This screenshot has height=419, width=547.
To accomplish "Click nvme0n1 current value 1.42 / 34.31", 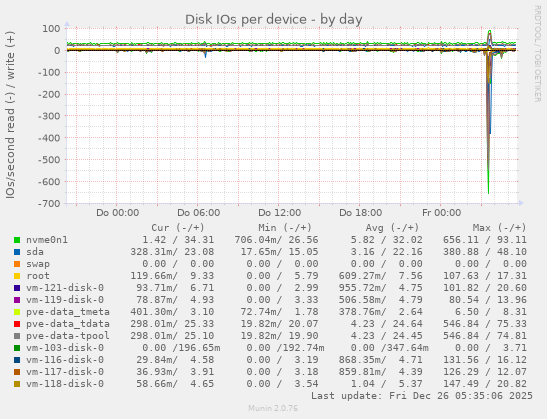I will click(178, 240).
